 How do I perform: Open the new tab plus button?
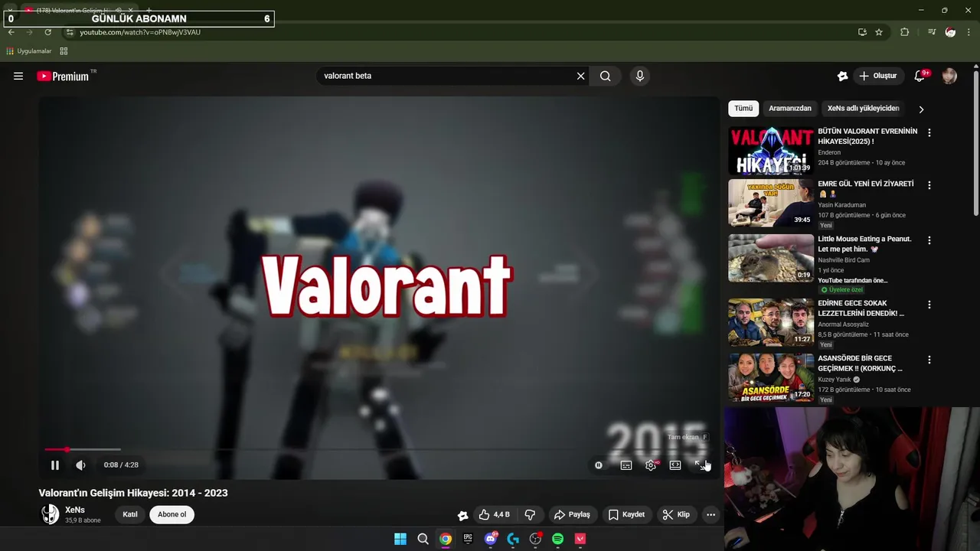pos(149,11)
